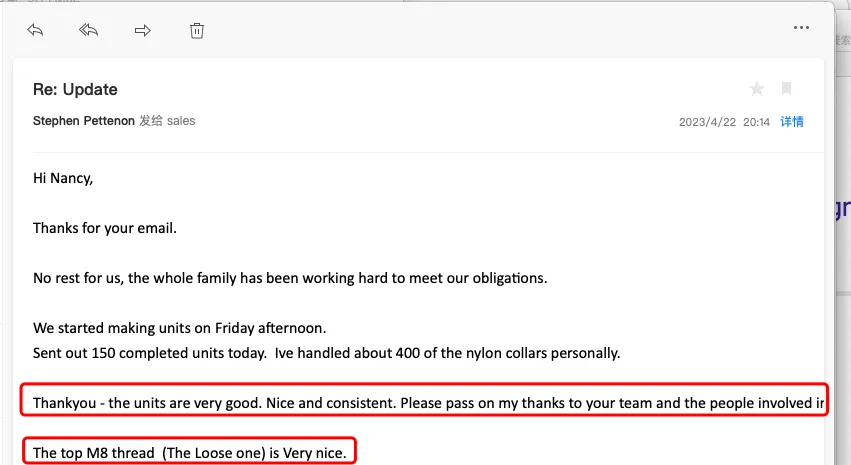Delete the email with the trash icon
This screenshot has width=851, height=465.
coord(197,30)
